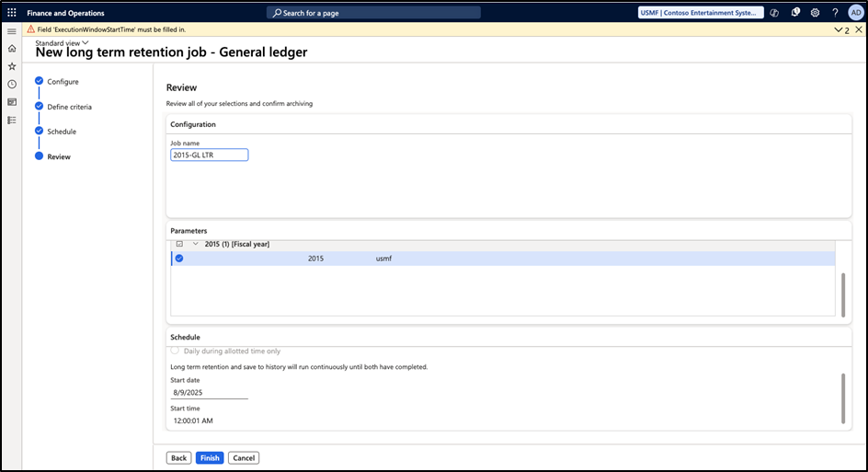
Task: Click the Finish button
Action: (x=210, y=457)
